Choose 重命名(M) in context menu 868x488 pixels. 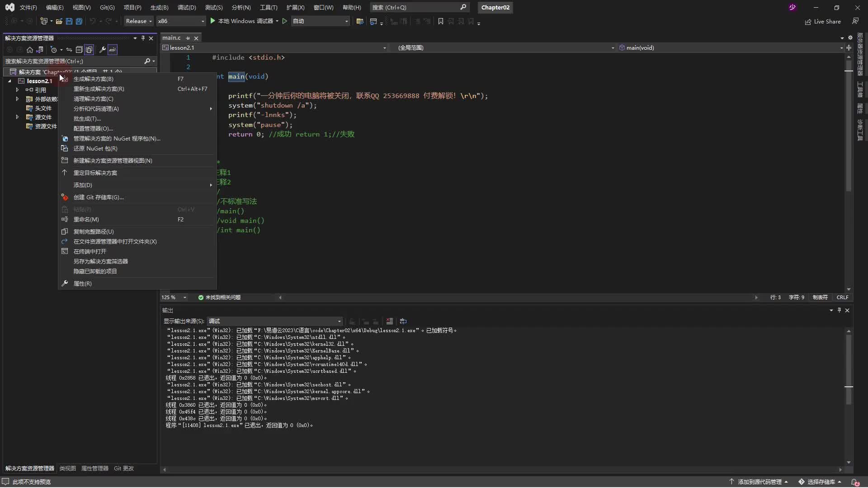point(137,219)
